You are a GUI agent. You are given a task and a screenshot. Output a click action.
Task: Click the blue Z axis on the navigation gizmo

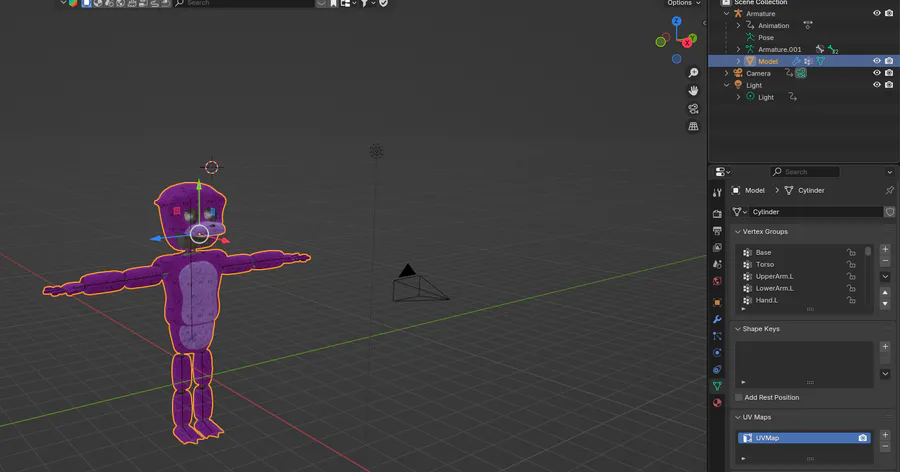(677, 21)
